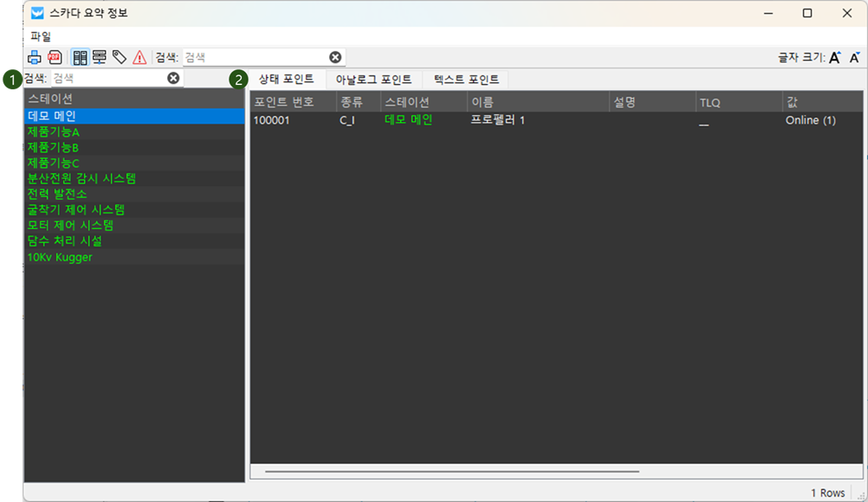The image size is (868, 502).
Task: Choose the 10Kv Kugger station
Action: coord(60,257)
